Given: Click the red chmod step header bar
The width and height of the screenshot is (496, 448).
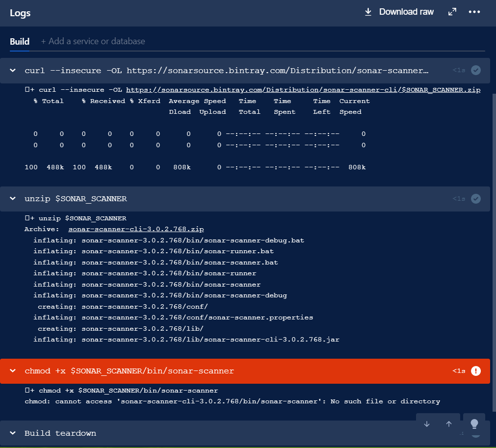Looking at the screenshot, I should click(245, 371).
